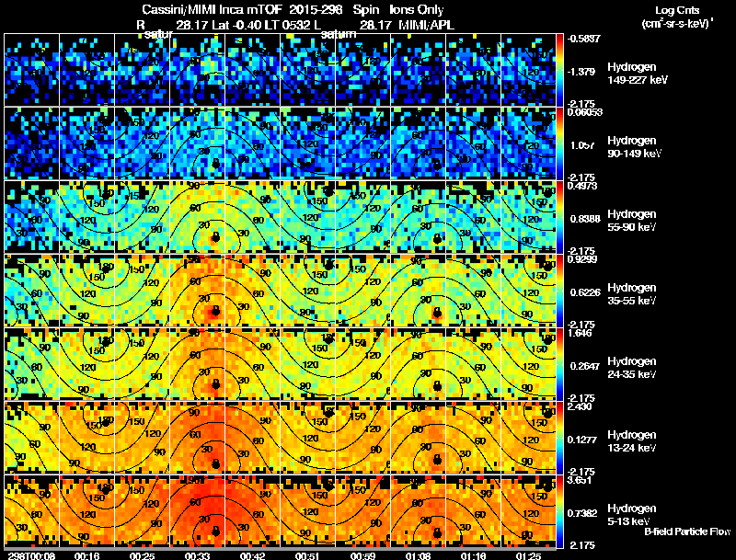Click the 'B-field Particle Flow' label
This screenshot has height=560, width=736.
click(687, 531)
